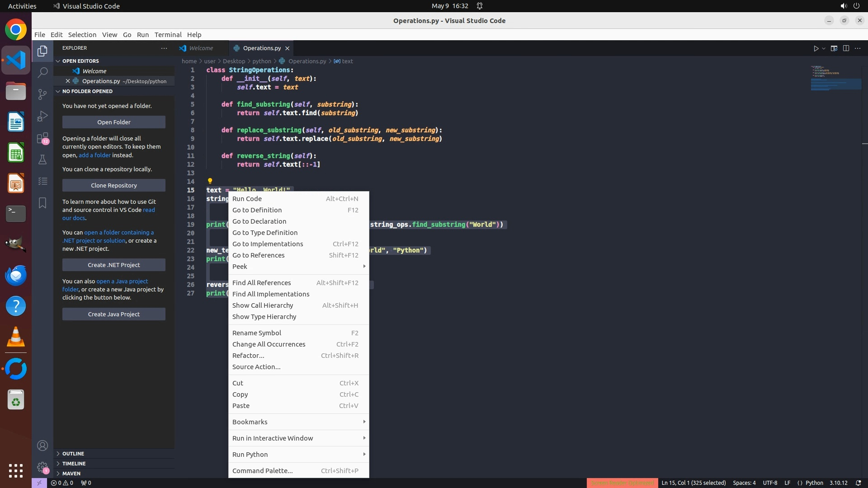Viewport: 868px width, 488px height.
Task: Click the Split Editor Right icon
Action: click(x=846, y=48)
